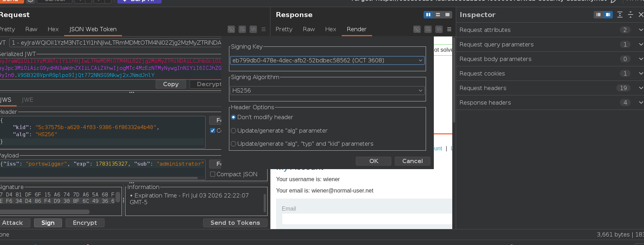644x245 pixels.
Task: Expand Request cookies section
Action: point(550,73)
